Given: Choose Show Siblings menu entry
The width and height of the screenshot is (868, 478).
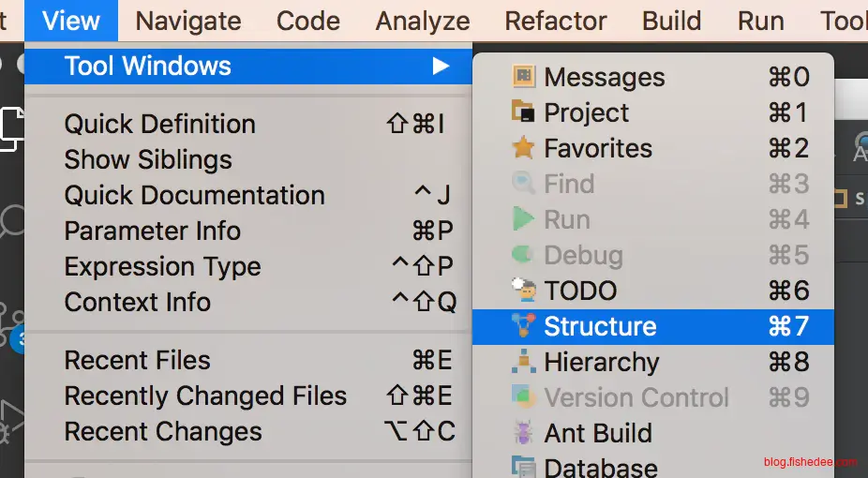Looking at the screenshot, I should tap(148, 159).
